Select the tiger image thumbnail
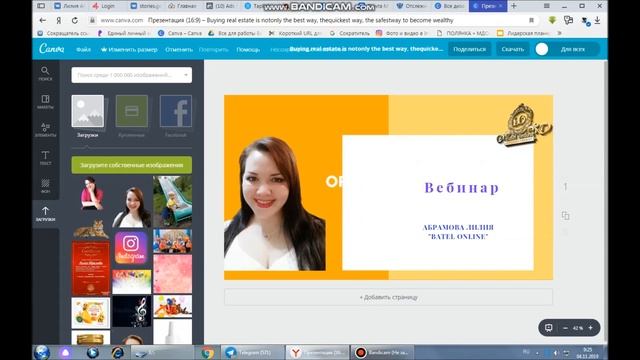Viewport: 640px width, 360px height. coord(91,229)
